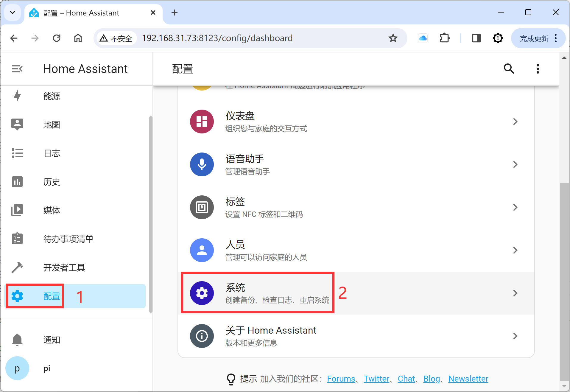Click the 系统 title text
This screenshot has height=392, width=570.
coord(235,287)
